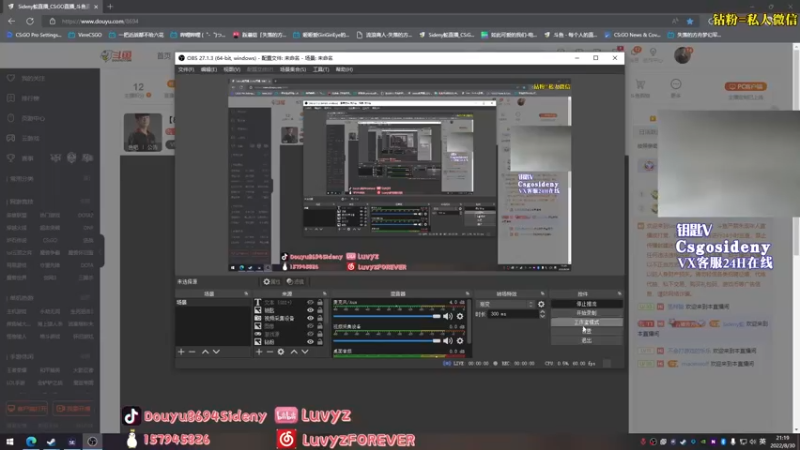Toggle the lock on the 视频采集设备 source

[320, 318]
